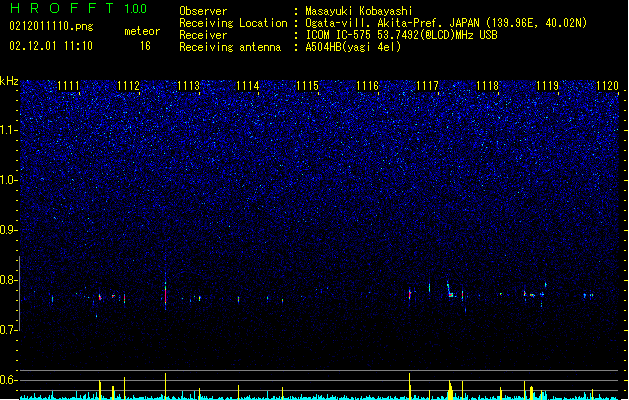Click the 0.8 frequency axis label
The height and width of the screenshot is (400, 629).
pyautogui.click(x=9, y=280)
